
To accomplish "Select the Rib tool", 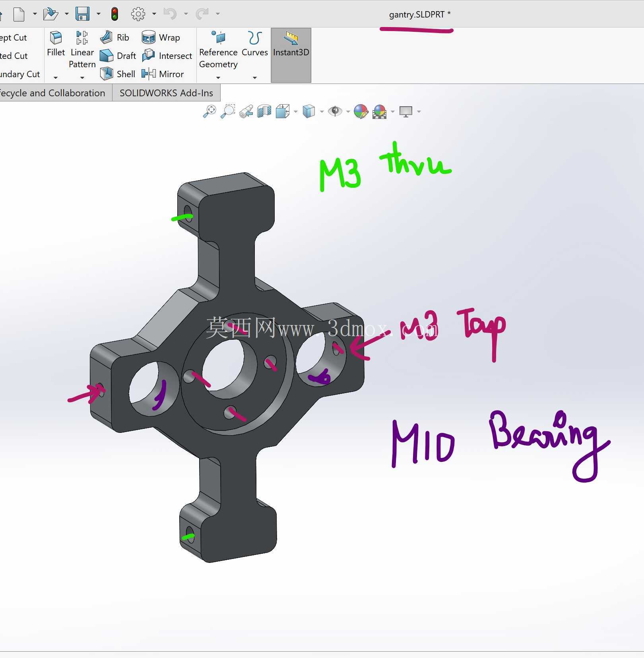I will pos(114,37).
